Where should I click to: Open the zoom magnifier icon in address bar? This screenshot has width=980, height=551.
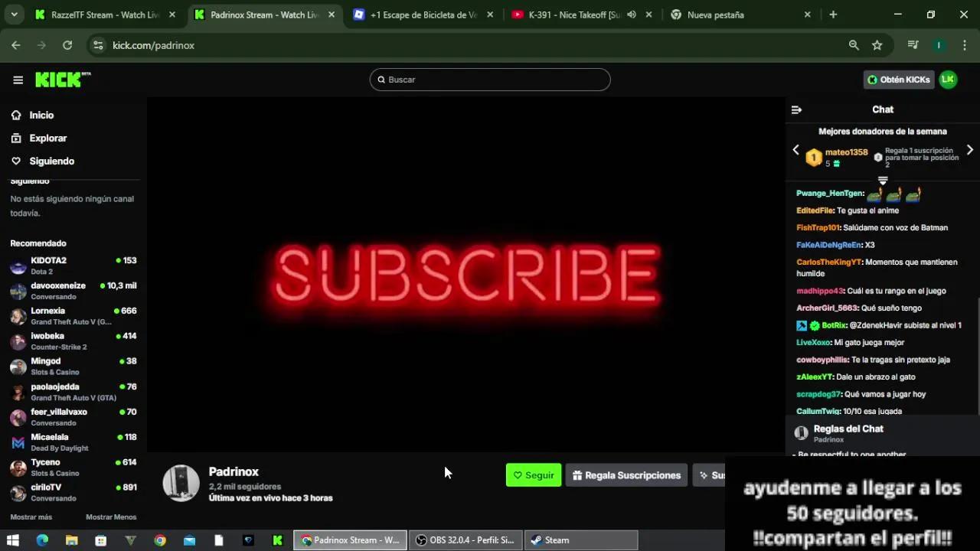[x=854, y=45]
